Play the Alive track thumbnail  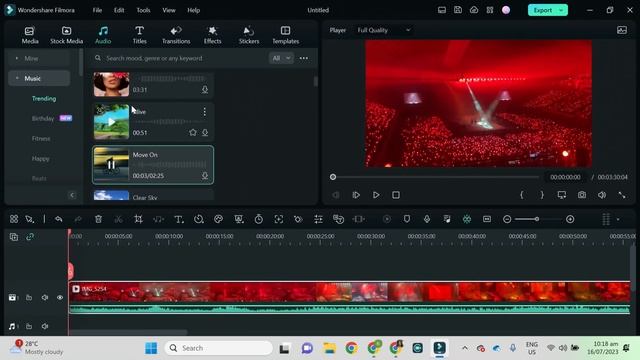coord(111,122)
